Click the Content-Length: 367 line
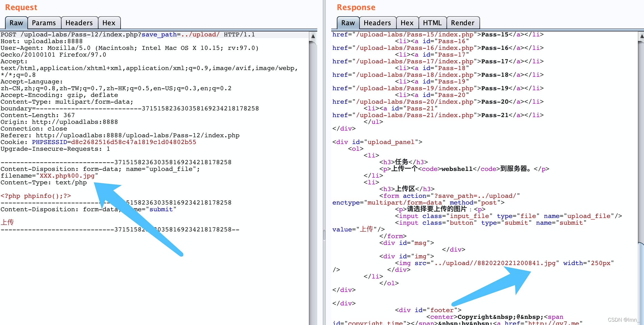This screenshot has width=644, height=325. point(37,115)
